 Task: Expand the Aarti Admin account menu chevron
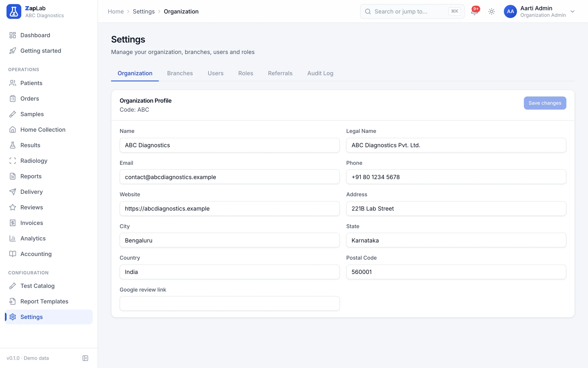pos(573,12)
